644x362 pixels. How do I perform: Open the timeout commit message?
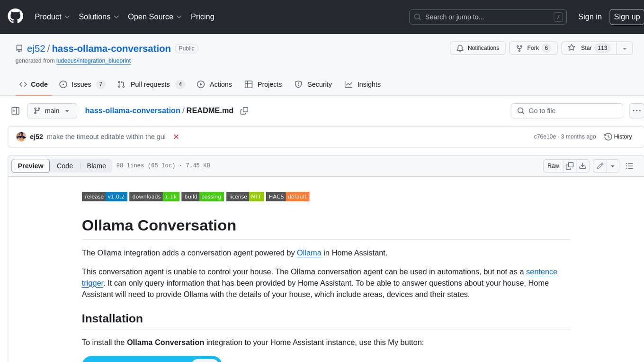point(106,136)
